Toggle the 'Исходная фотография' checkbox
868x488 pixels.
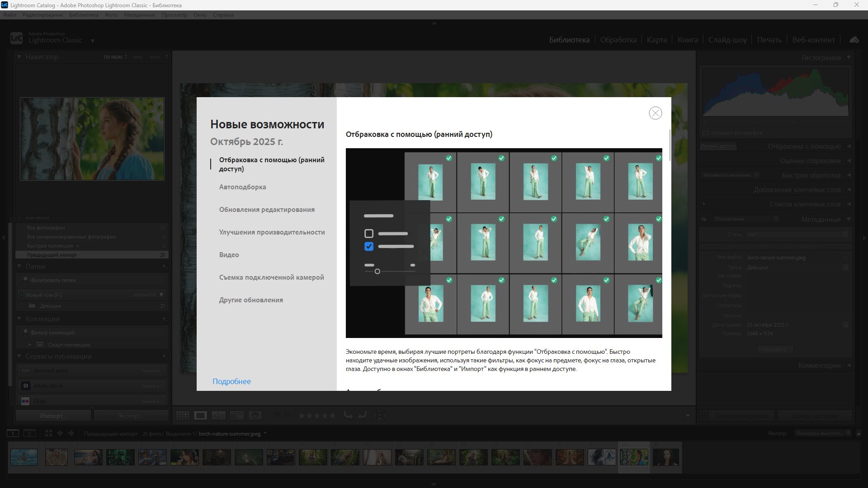(x=705, y=133)
